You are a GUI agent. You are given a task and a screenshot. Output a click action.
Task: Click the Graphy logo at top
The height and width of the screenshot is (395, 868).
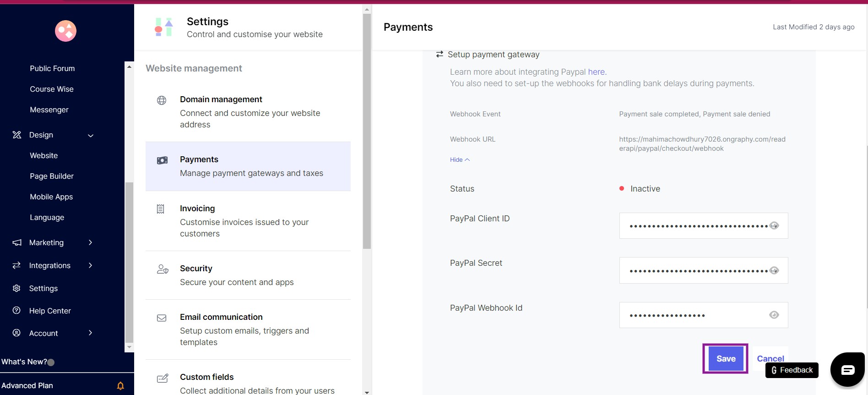(x=65, y=31)
